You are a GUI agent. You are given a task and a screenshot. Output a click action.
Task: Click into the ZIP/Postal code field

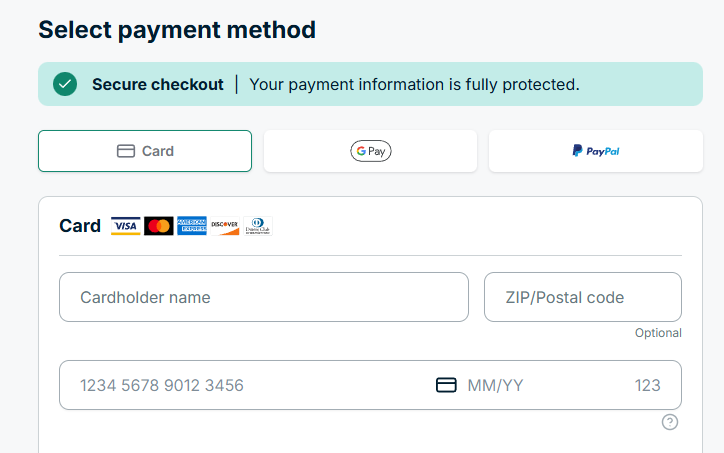(x=582, y=297)
